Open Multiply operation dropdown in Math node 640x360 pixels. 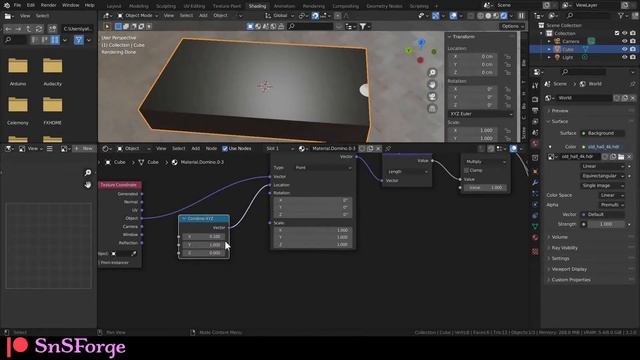(485, 162)
